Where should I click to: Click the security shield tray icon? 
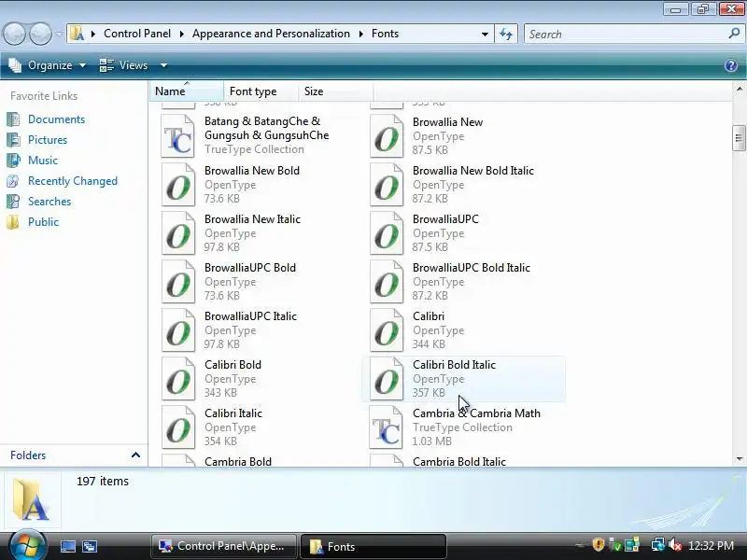[599, 545]
